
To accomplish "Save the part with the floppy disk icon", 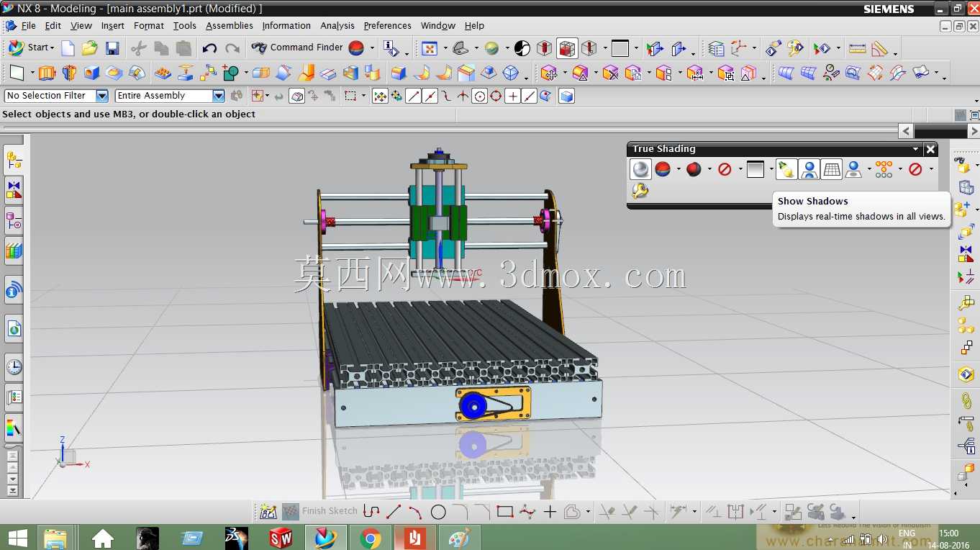I will [x=112, y=48].
